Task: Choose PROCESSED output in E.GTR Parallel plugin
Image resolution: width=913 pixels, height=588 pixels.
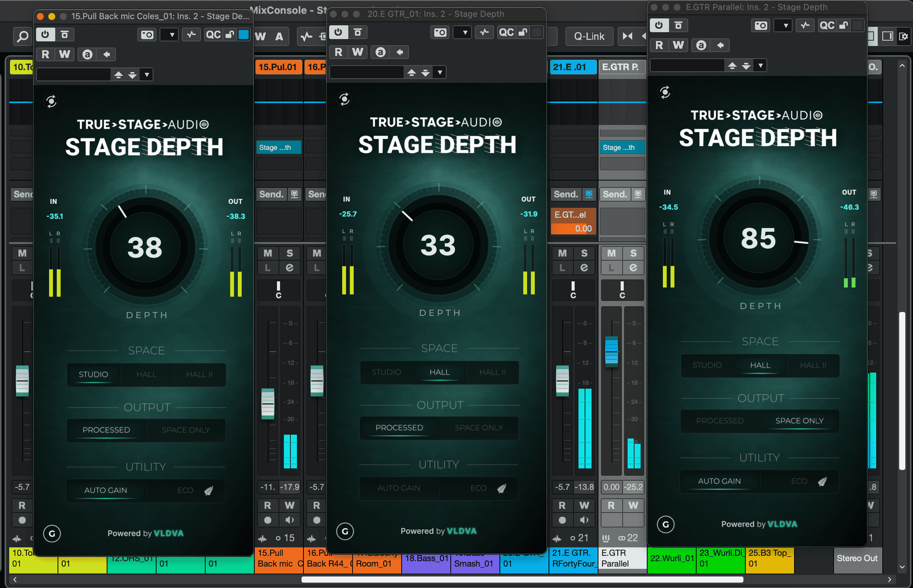Action: pos(720,421)
